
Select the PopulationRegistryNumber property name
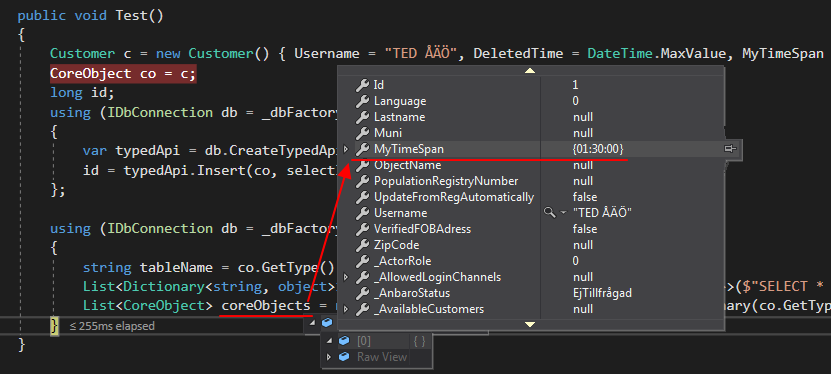446,181
